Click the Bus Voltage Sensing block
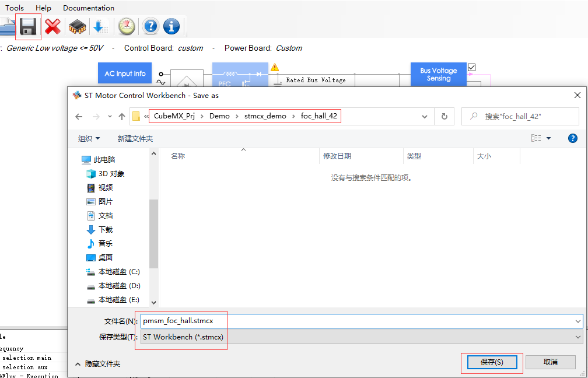The height and width of the screenshot is (378, 588). (439, 74)
